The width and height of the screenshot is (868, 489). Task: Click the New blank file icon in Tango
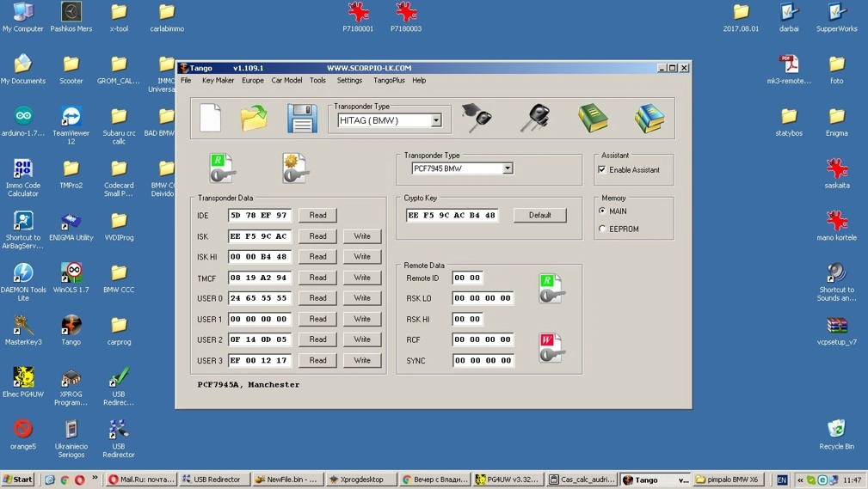(x=210, y=117)
